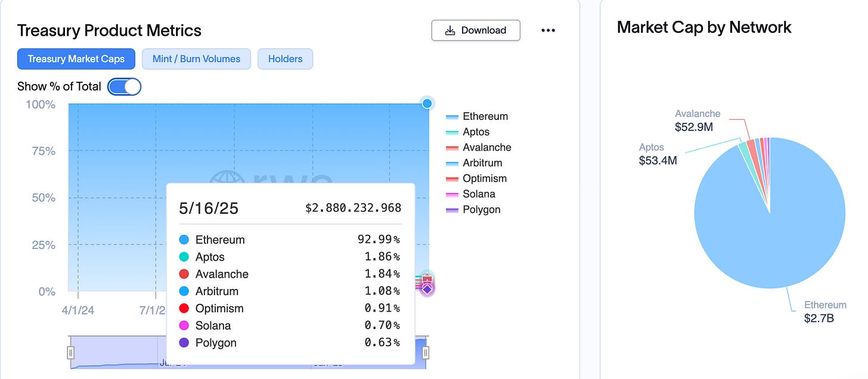Viewport: 868px width, 379px height.
Task: Download the Treasury Product Metrics data
Action: [x=476, y=30]
